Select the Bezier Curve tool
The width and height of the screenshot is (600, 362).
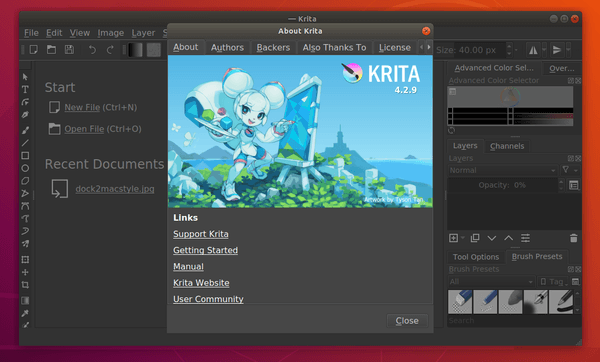pyautogui.click(x=25, y=206)
